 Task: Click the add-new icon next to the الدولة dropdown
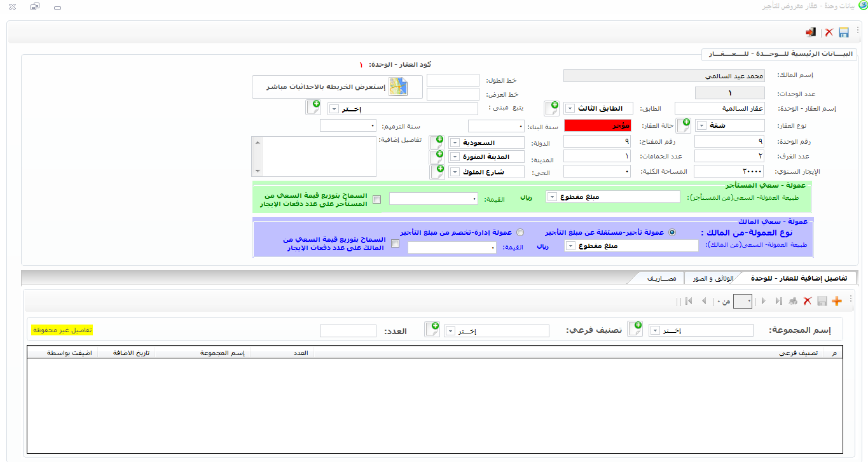(x=437, y=143)
